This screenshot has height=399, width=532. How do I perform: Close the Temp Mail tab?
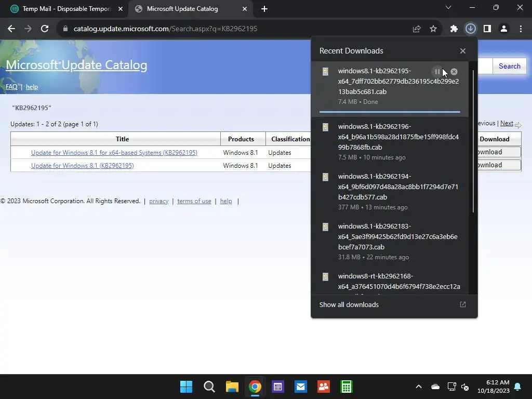[121, 9]
